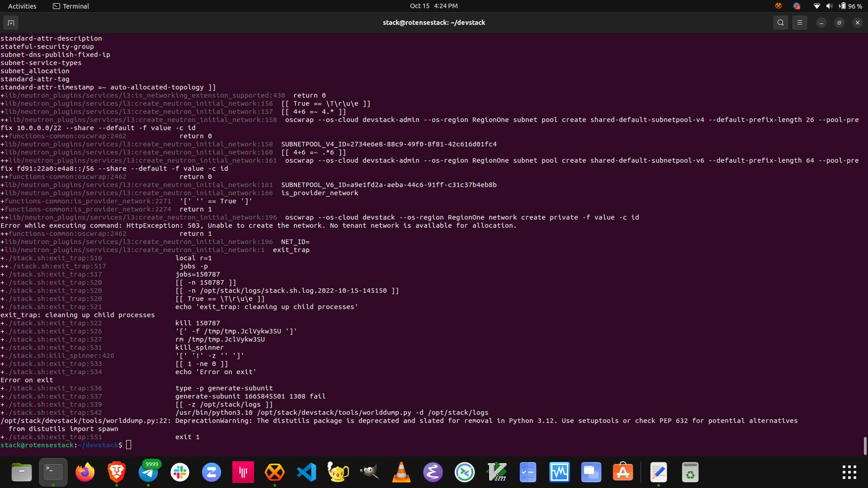Click the 'rm /tmp/tmp.JclVykw3SU' command text
The width and height of the screenshot is (868, 488).
(220, 339)
